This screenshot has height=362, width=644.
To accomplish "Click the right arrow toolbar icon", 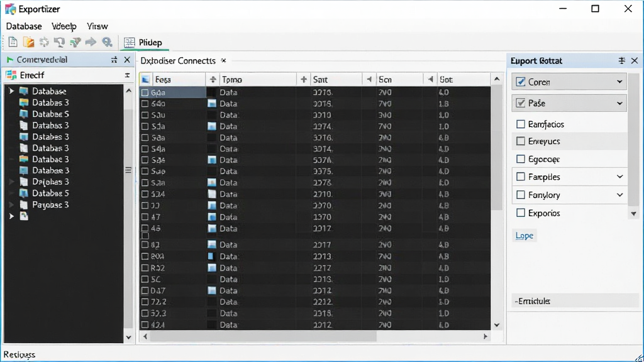I will [x=91, y=42].
